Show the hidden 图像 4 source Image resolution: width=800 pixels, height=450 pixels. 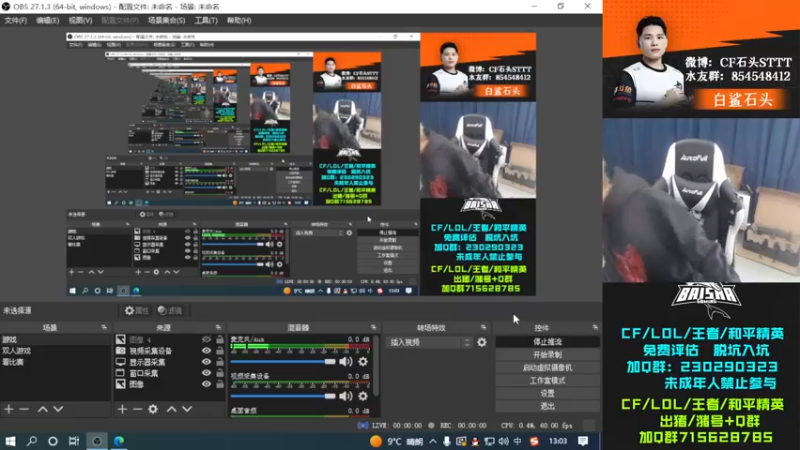pyautogui.click(x=206, y=339)
